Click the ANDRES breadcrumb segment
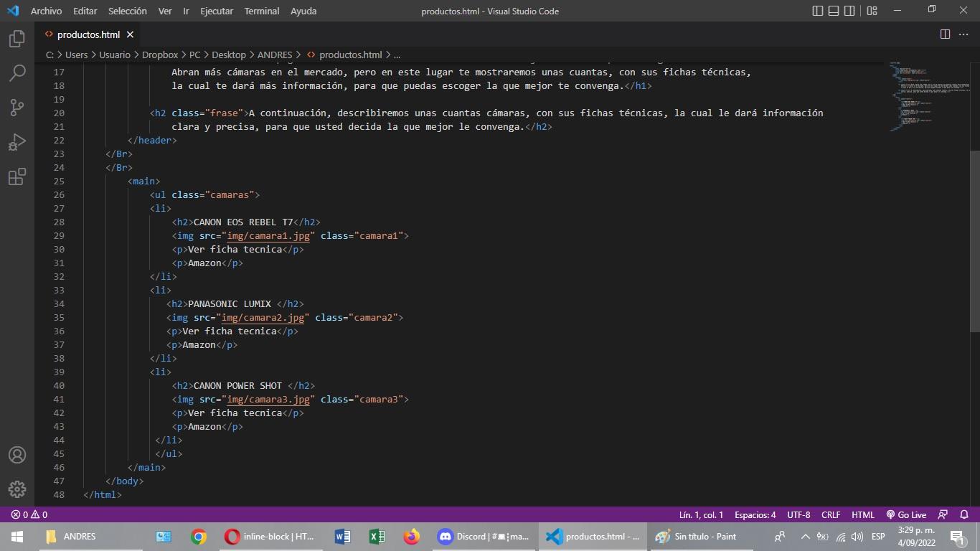The height and width of the screenshot is (551, 980). click(x=275, y=55)
